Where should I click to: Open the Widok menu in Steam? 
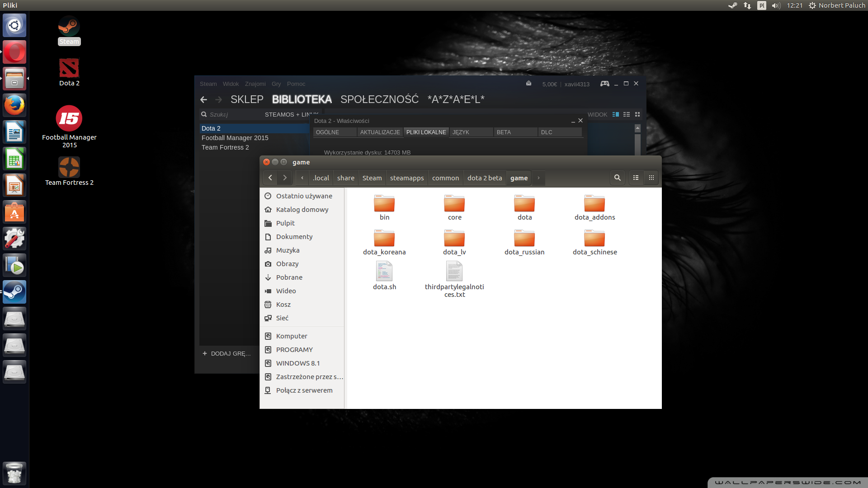pos(231,84)
